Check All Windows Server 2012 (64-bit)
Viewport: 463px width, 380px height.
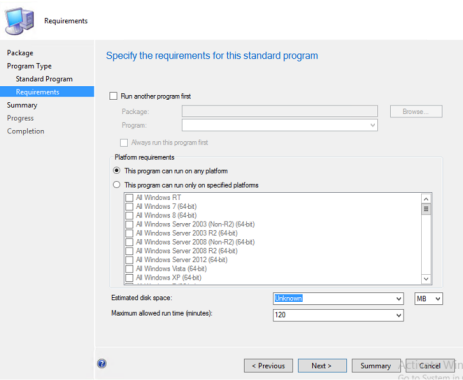129,260
